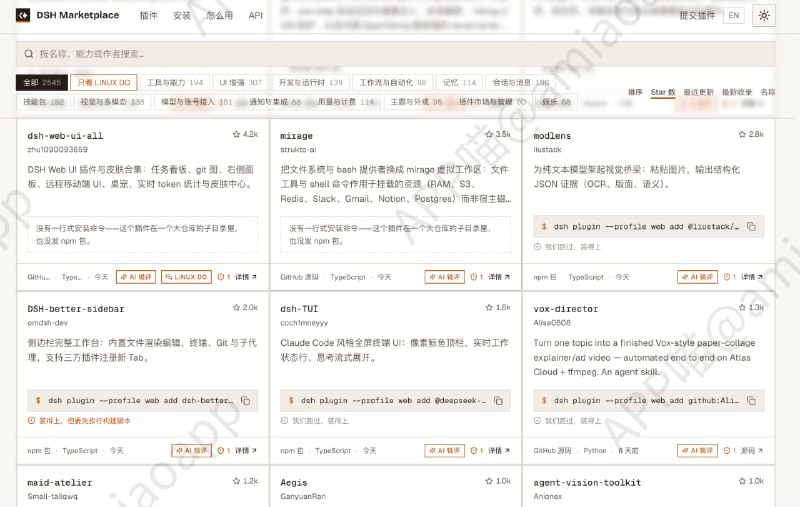The height and width of the screenshot is (507, 800).
Task: Copy the dsh-TUI install command
Action: (498, 400)
